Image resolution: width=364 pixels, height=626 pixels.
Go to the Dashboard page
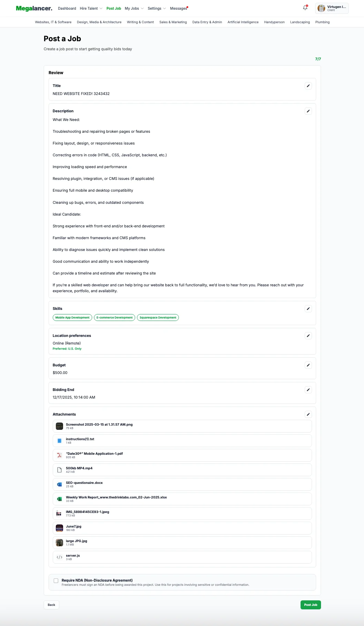coord(67,8)
